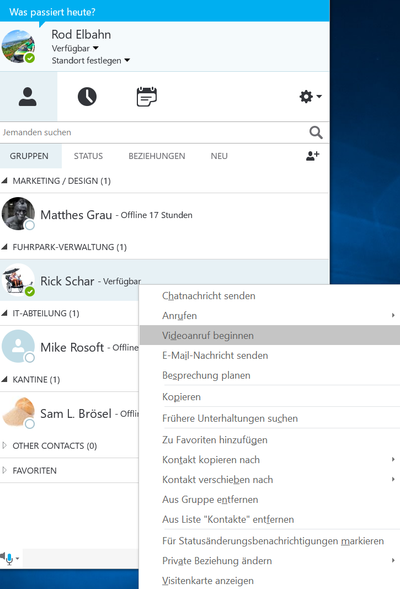Choose Aus Gruppe entfernen
Viewport: 400px width, 589px height.
[x=269, y=499]
